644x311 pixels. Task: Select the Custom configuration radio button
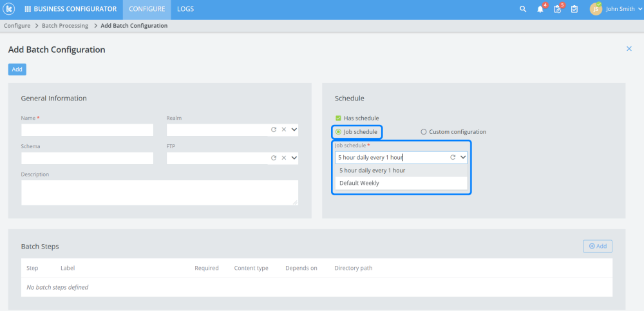tap(424, 132)
